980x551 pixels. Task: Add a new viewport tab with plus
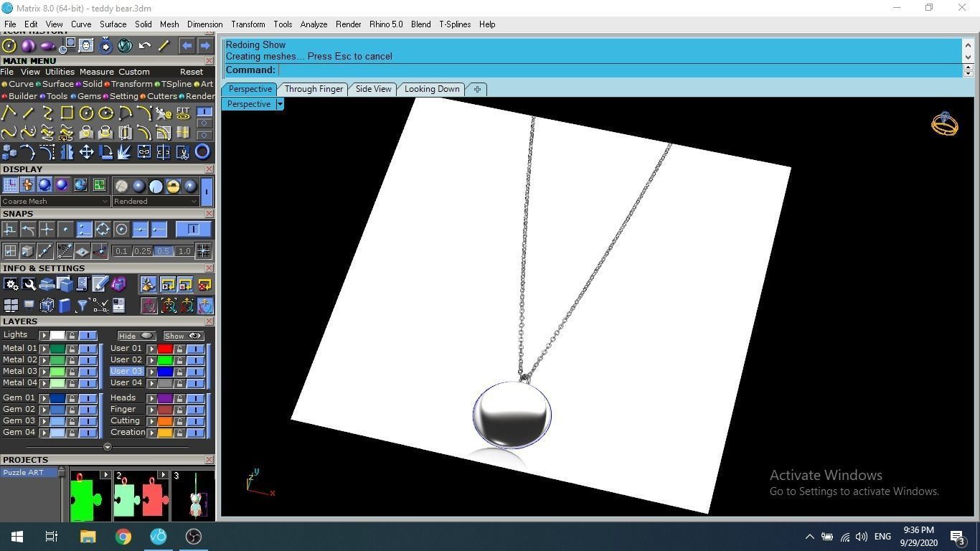[477, 89]
